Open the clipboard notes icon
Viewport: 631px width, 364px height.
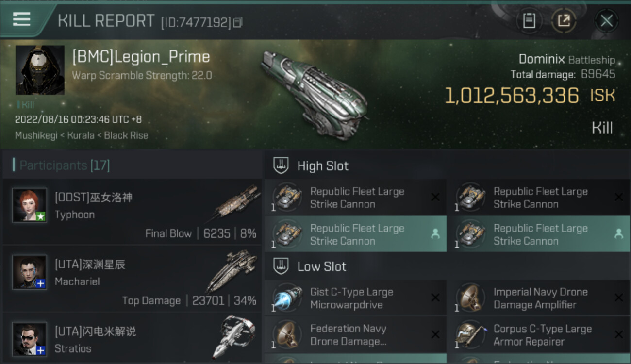click(x=529, y=21)
